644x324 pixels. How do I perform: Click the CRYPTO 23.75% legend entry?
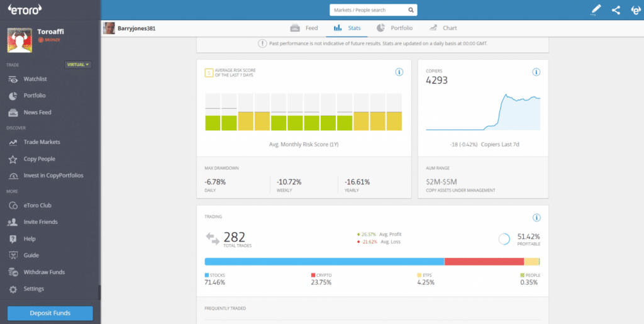321,279
